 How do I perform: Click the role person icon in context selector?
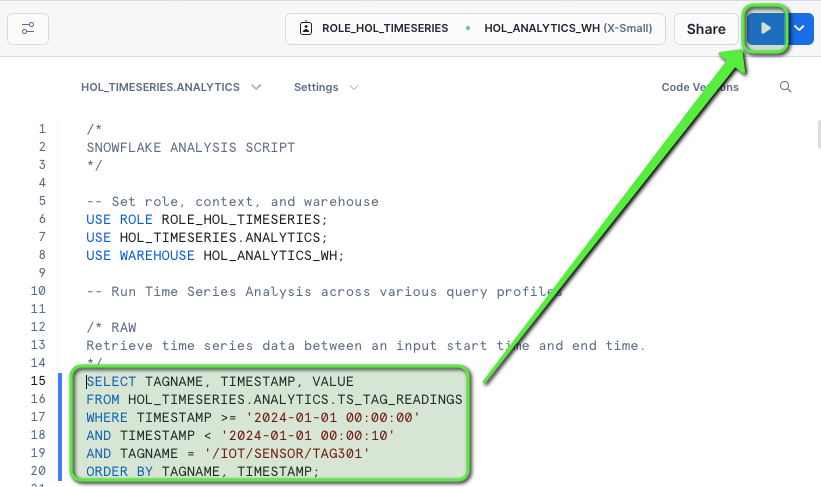click(x=305, y=29)
